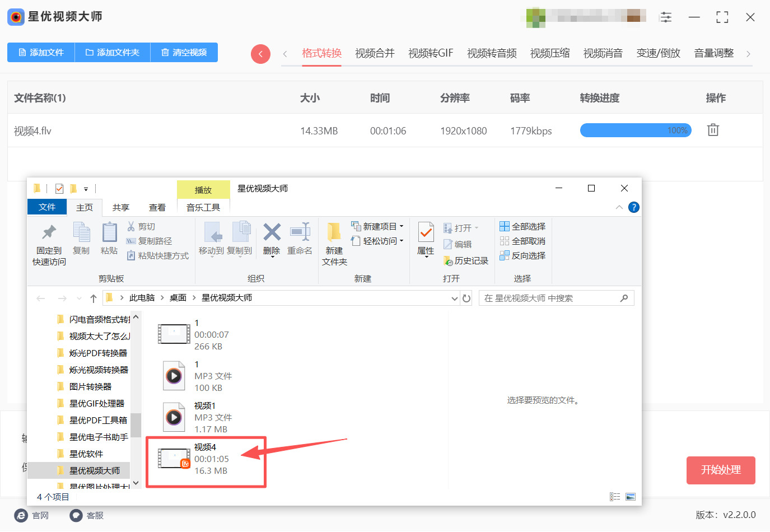
Task: Open the 音量调整 tab
Action: (x=713, y=53)
